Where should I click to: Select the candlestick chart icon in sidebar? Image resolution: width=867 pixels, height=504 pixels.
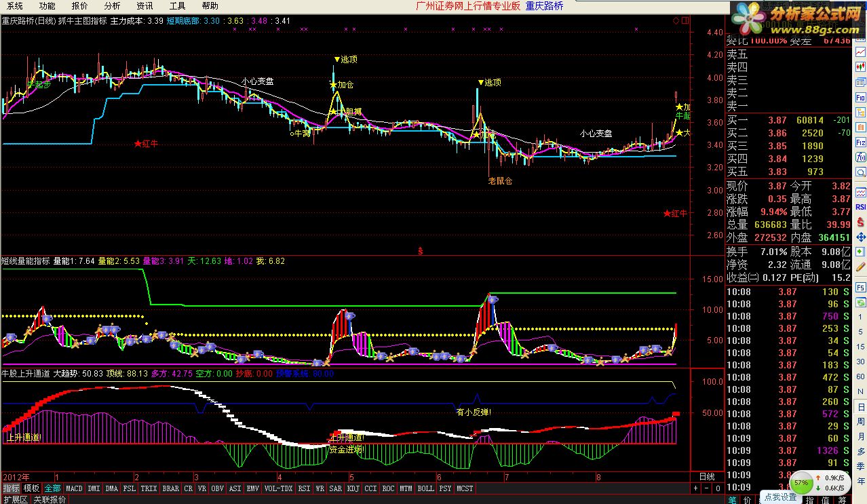[x=860, y=66]
